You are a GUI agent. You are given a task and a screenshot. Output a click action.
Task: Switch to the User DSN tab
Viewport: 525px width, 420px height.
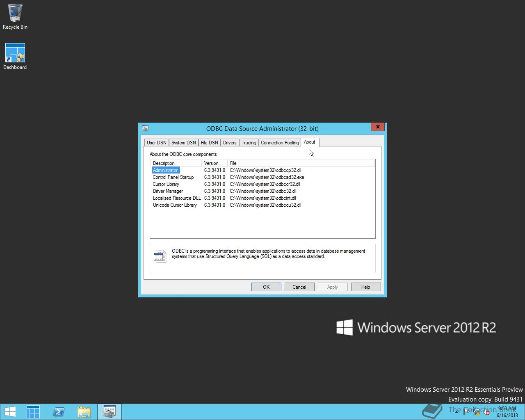point(157,143)
